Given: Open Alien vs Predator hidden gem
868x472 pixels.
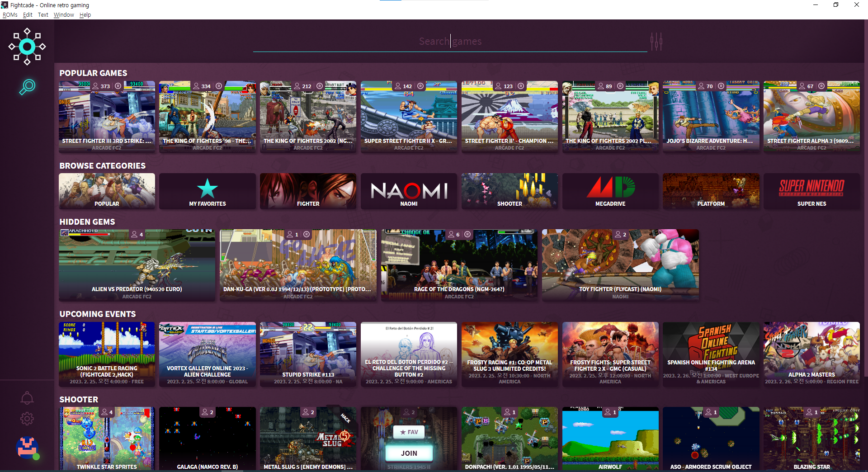Looking at the screenshot, I should pyautogui.click(x=137, y=265).
